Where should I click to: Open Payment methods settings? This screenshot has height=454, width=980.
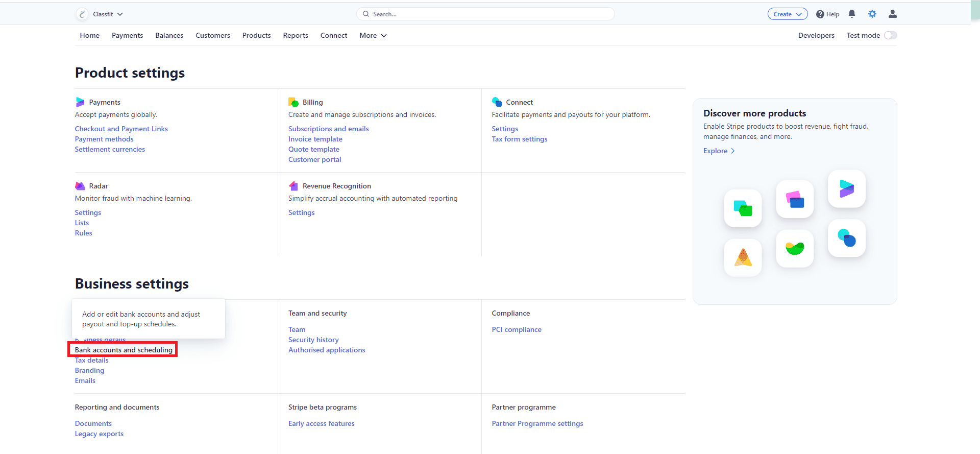[104, 139]
